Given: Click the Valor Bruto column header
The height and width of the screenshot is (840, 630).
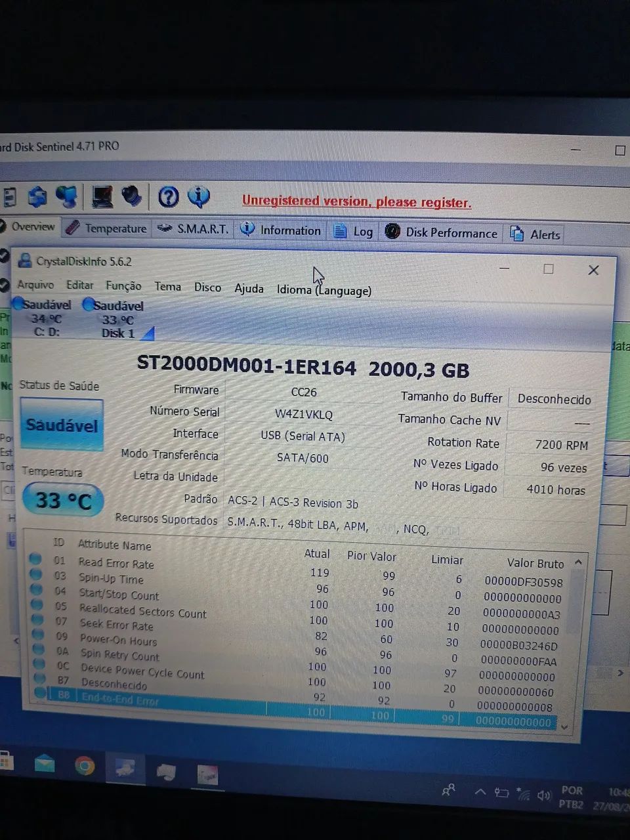Looking at the screenshot, I should point(535,563).
